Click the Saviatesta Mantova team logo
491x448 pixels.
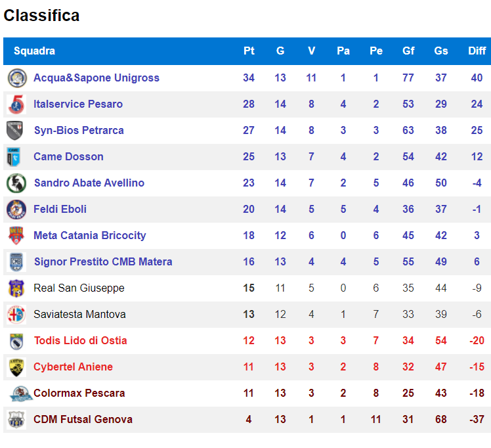point(16,315)
